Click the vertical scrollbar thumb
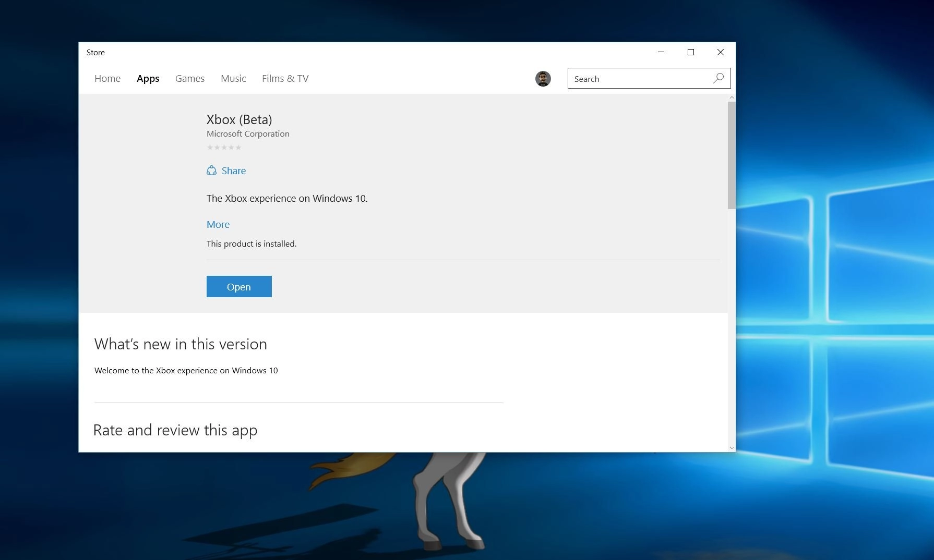The height and width of the screenshot is (560, 934). (732, 155)
